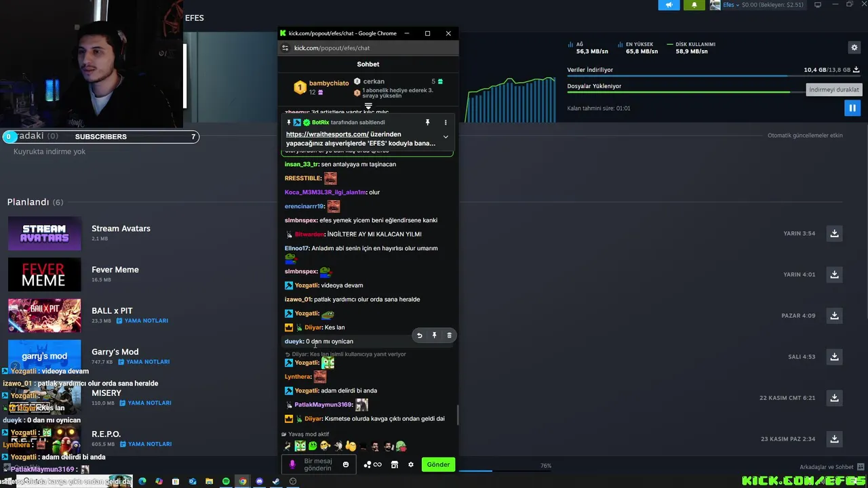Download Stream Avatars now

tap(834, 233)
